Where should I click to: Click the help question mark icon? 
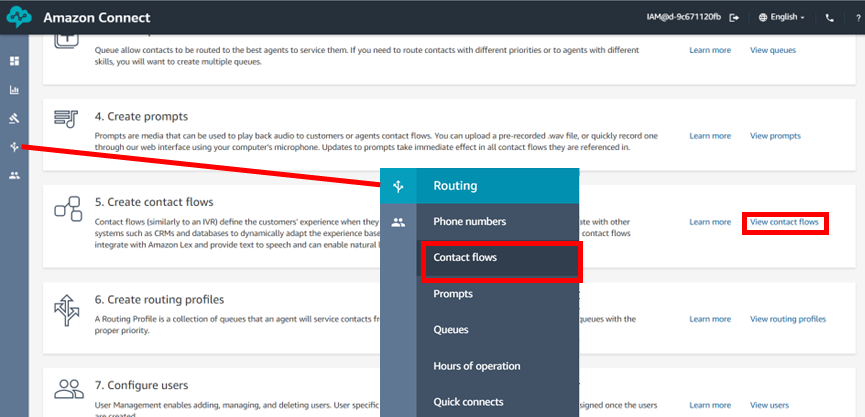tap(856, 17)
